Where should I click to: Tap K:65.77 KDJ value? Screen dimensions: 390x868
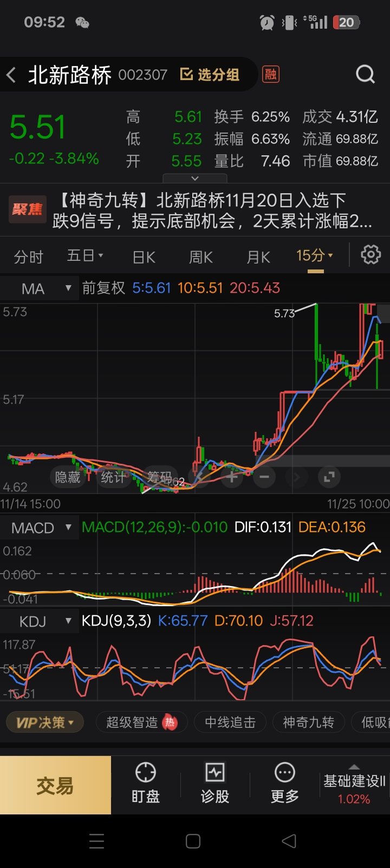click(x=183, y=621)
